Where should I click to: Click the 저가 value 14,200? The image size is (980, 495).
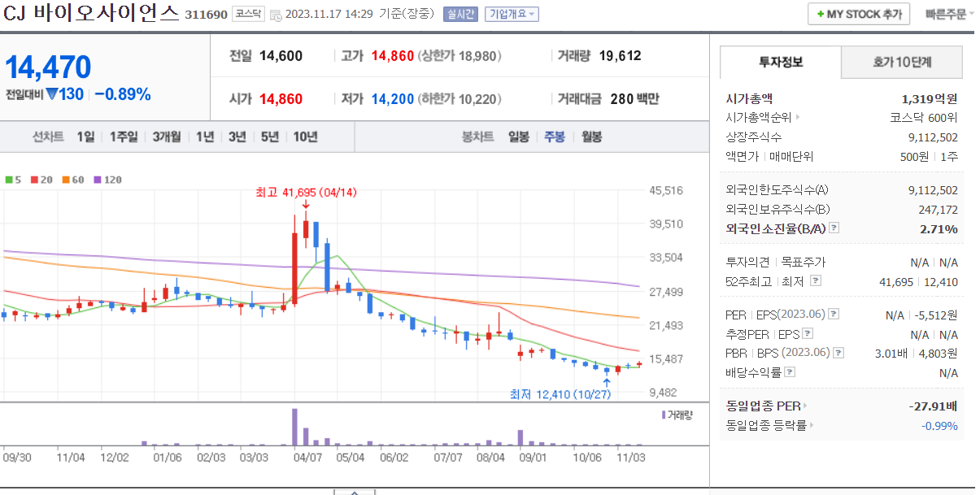coord(393,99)
